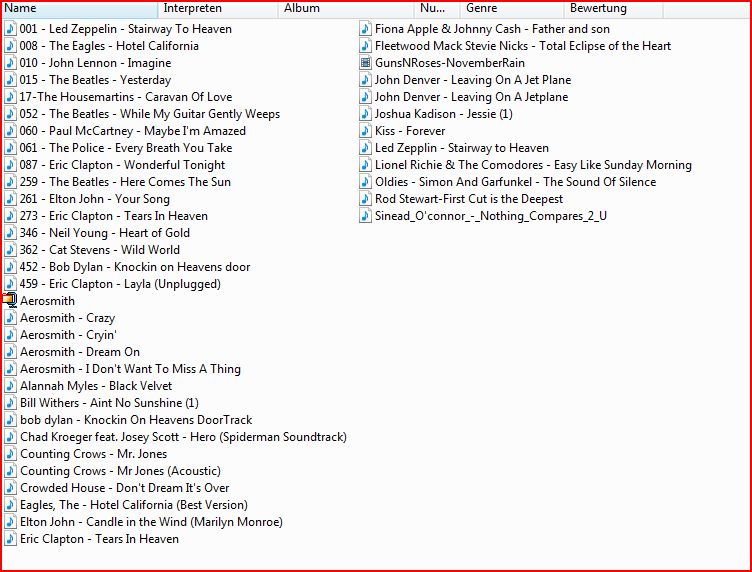Select the icon next to Bill Withers Aint No Sunshine
The image size is (752, 572).
[x=10, y=403]
